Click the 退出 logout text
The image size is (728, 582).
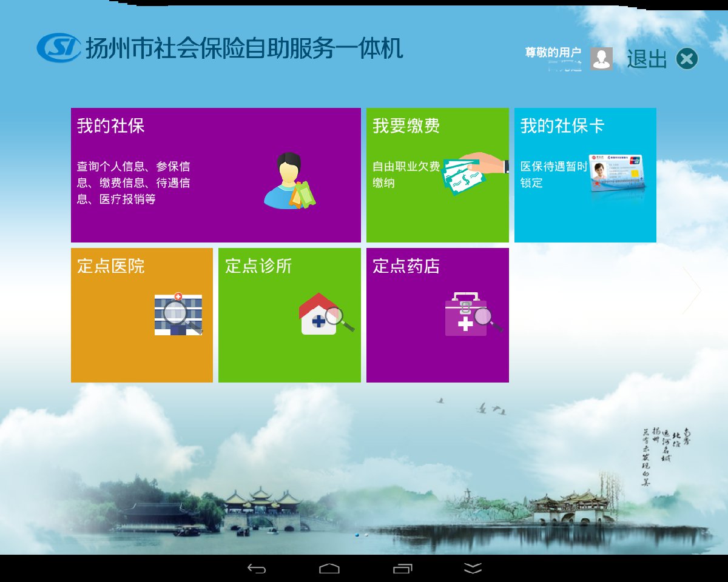647,59
